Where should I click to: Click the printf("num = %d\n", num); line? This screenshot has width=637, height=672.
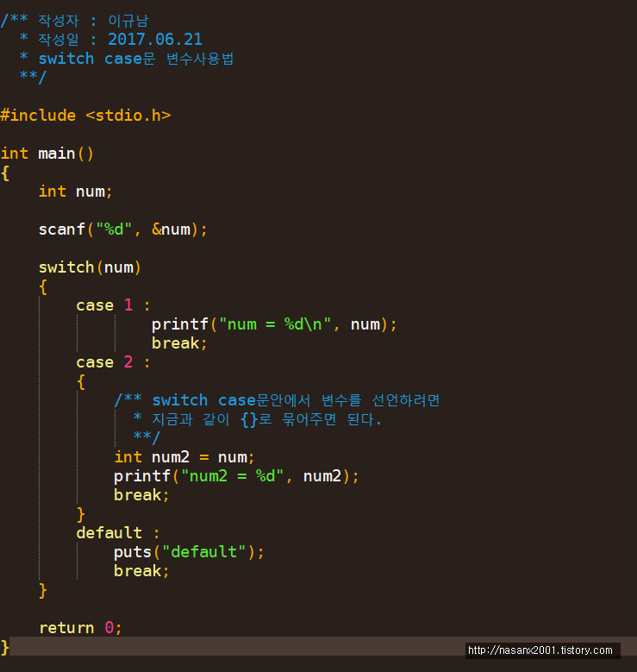(x=274, y=324)
